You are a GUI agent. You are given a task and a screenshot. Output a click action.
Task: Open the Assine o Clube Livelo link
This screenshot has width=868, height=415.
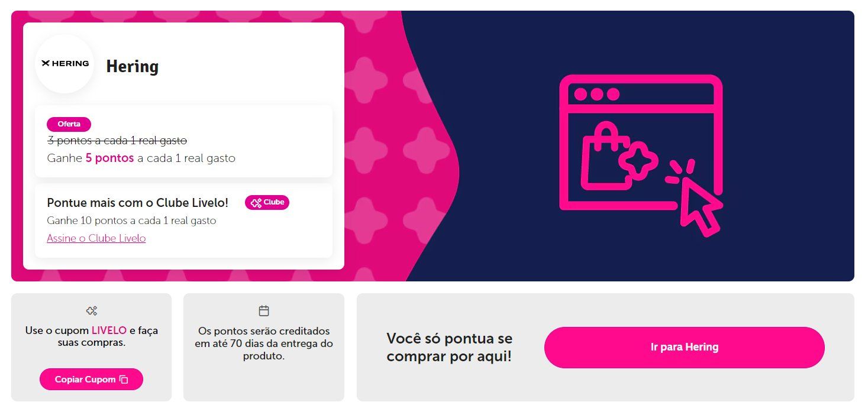(x=96, y=238)
